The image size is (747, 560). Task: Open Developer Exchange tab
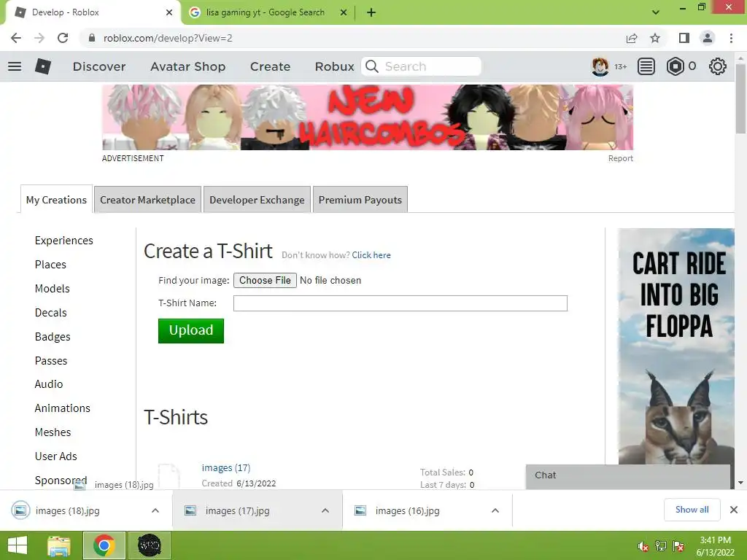[x=257, y=200]
